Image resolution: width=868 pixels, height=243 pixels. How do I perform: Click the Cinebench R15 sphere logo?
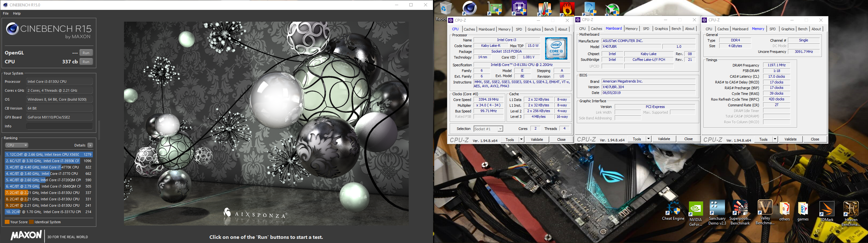(x=12, y=29)
